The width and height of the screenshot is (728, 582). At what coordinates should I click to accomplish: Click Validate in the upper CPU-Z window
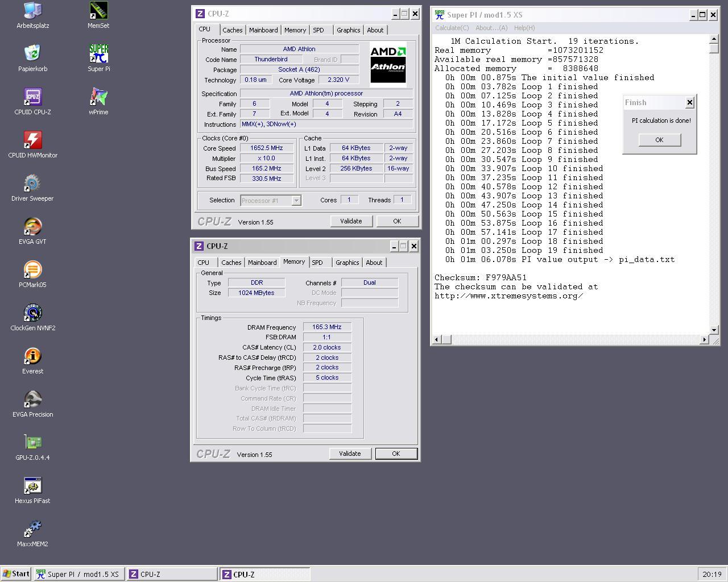[351, 221]
